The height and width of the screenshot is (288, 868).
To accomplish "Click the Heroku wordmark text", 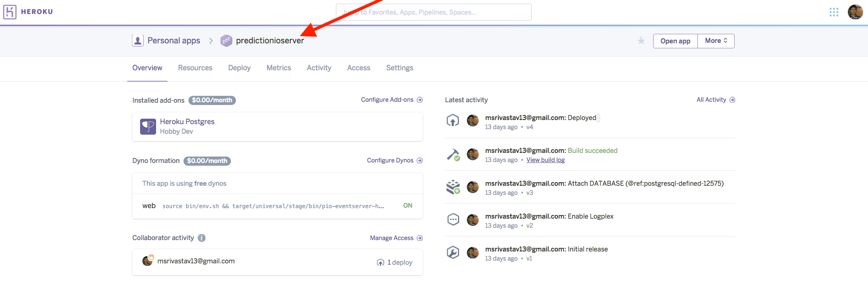I will 37,12.
